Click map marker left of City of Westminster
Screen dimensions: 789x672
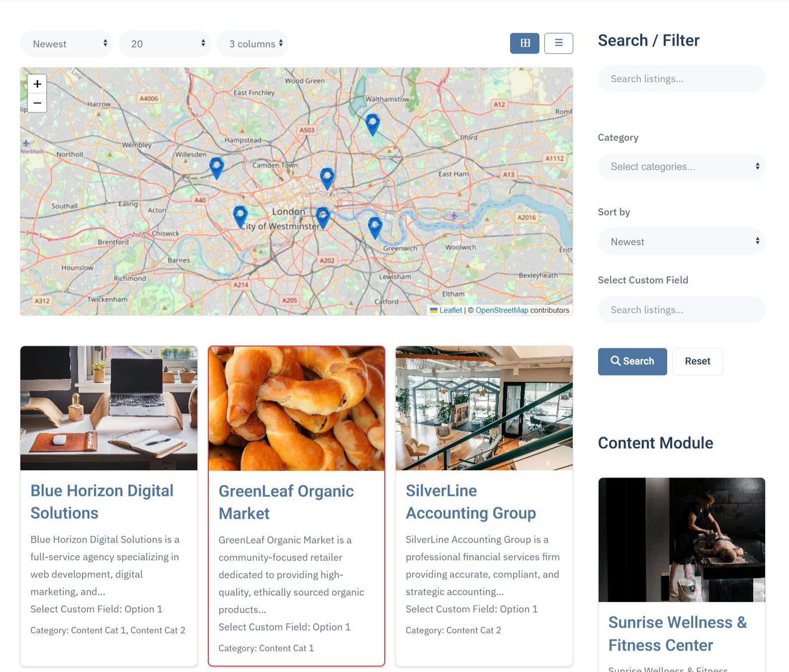click(x=240, y=218)
